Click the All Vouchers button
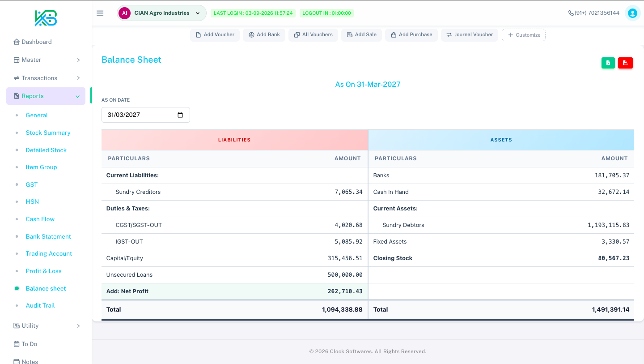Viewport: 644px width, 364px height. 314,35
